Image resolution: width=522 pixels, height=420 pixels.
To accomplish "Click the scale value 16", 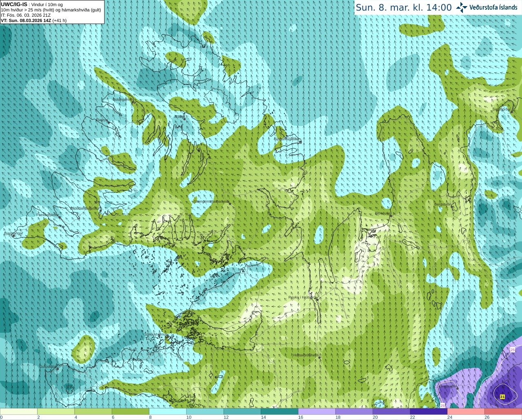I will 301,418.
